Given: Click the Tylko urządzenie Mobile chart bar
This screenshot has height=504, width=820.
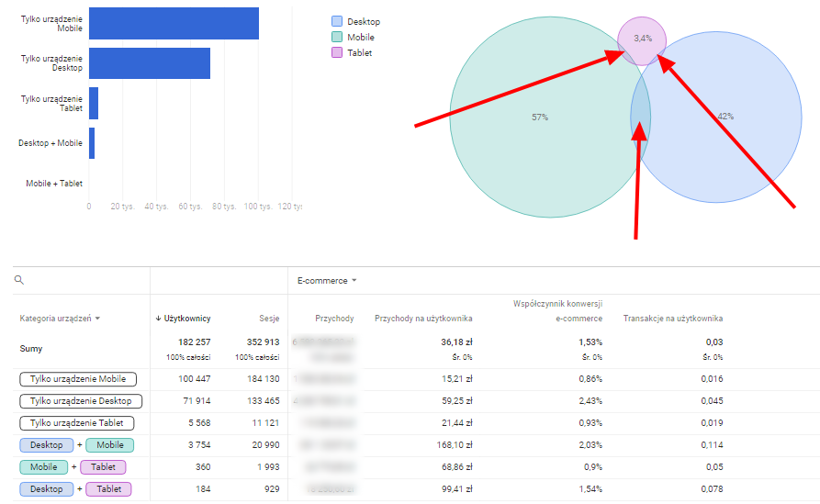Looking at the screenshot, I should (x=174, y=24).
